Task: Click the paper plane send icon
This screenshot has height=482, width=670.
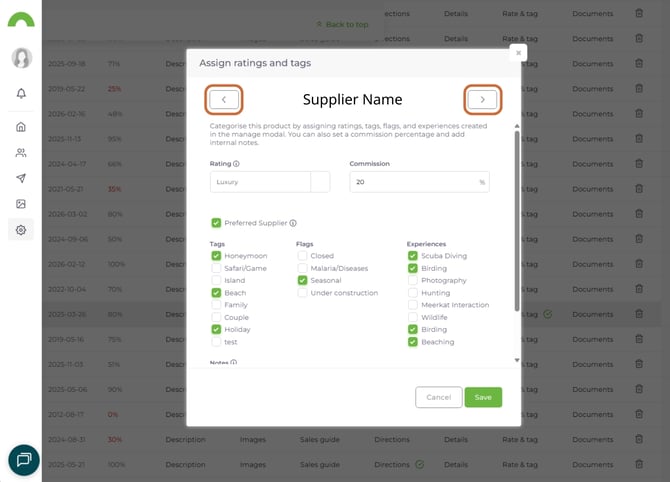Action: 21,178
